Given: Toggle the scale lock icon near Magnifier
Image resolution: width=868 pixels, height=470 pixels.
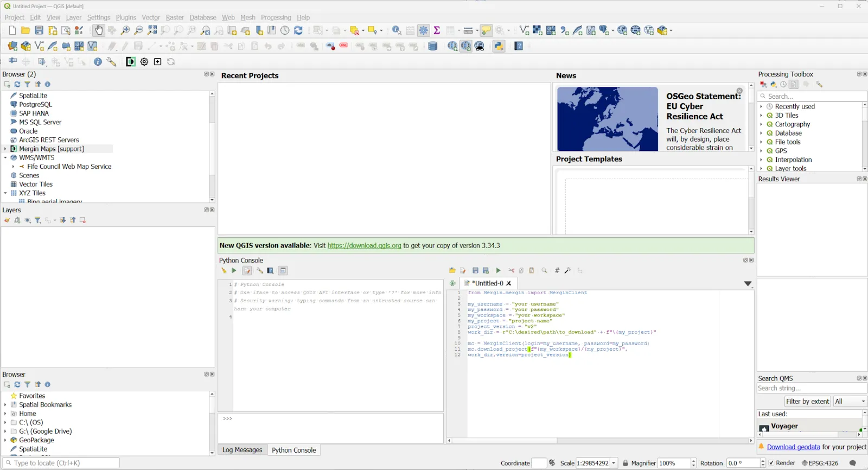Looking at the screenshot, I should [x=626, y=463].
